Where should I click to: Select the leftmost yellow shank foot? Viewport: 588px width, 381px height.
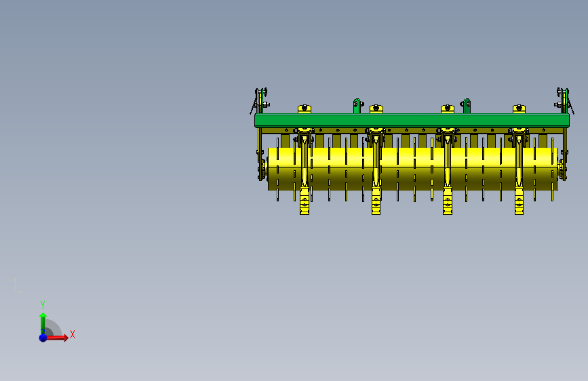click(305, 202)
